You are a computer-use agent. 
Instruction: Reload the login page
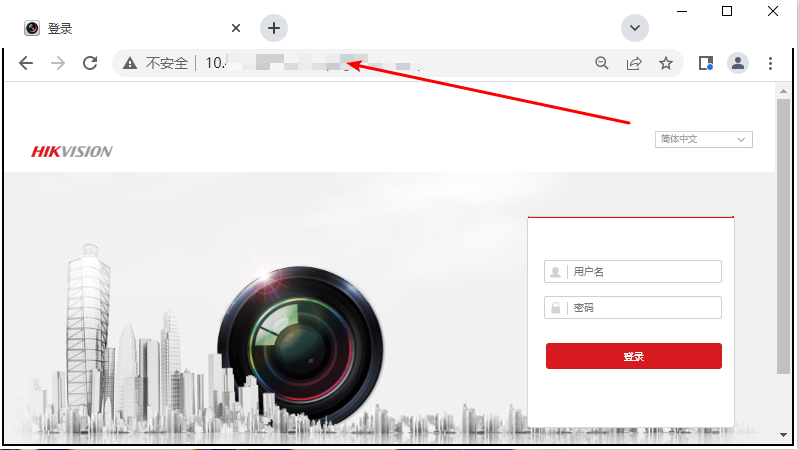[90, 63]
